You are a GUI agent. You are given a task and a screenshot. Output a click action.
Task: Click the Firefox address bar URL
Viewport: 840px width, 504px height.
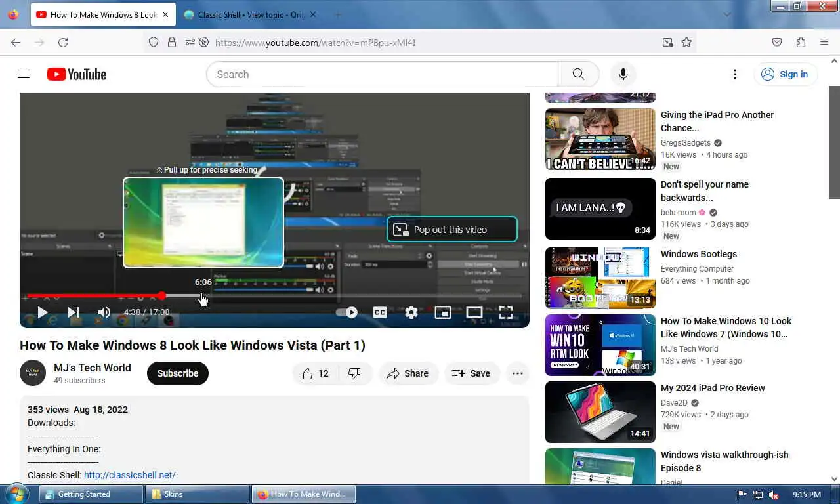pos(315,43)
